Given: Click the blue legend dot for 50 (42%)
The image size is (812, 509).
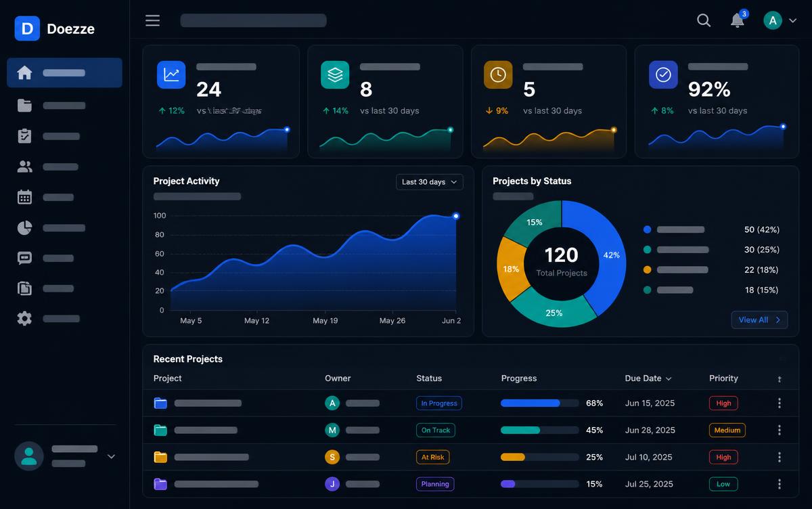Looking at the screenshot, I should click(x=648, y=229).
